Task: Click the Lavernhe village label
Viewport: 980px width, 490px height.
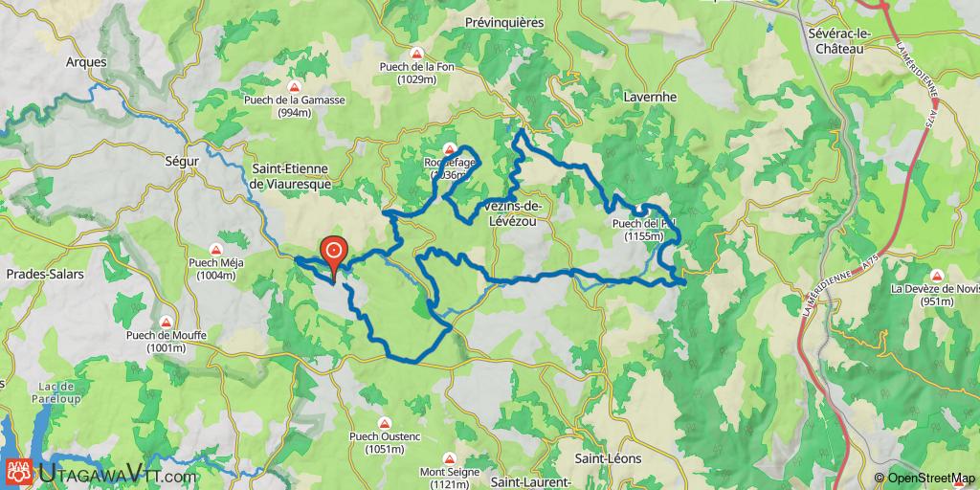Action: 650,98
